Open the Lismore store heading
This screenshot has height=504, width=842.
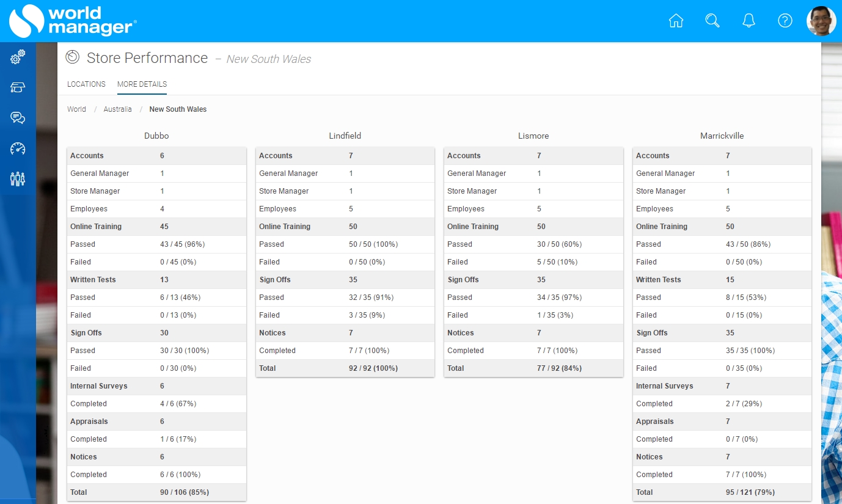[x=533, y=136]
